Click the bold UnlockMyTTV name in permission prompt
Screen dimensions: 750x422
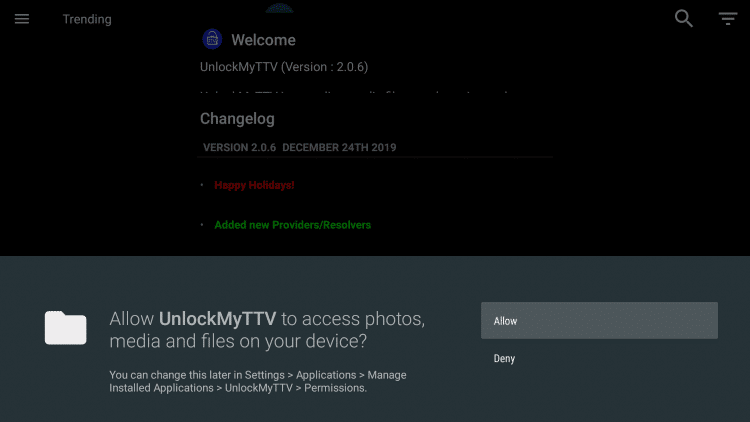coord(217,319)
